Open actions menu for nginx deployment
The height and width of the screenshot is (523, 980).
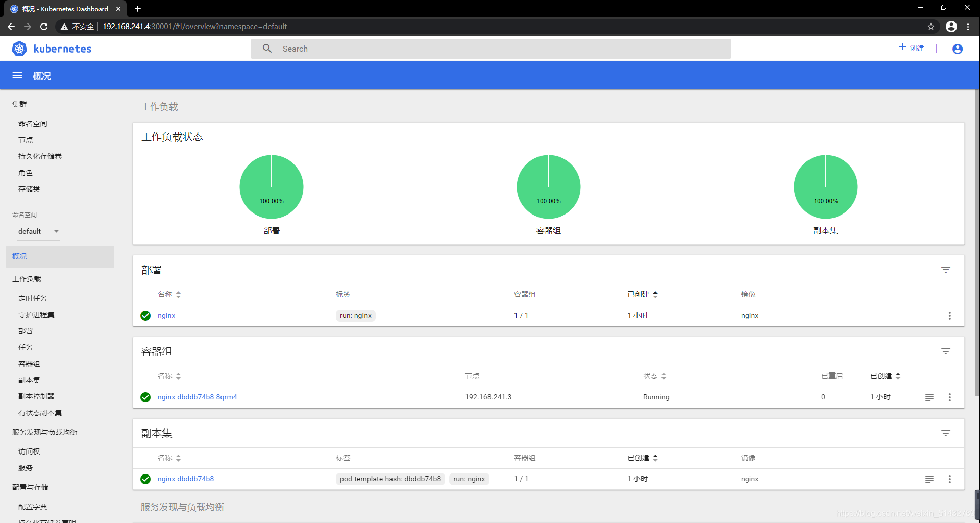(x=950, y=316)
